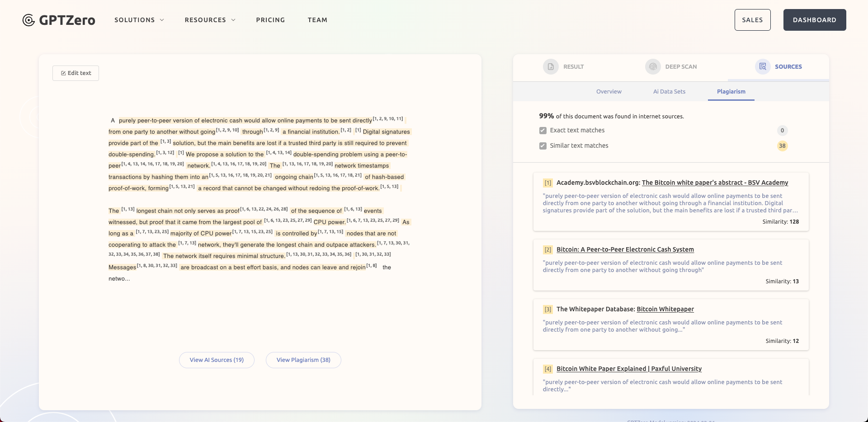Image resolution: width=868 pixels, height=422 pixels.
Task: Uncheck Exact text matches checkbox
Action: (543, 131)
